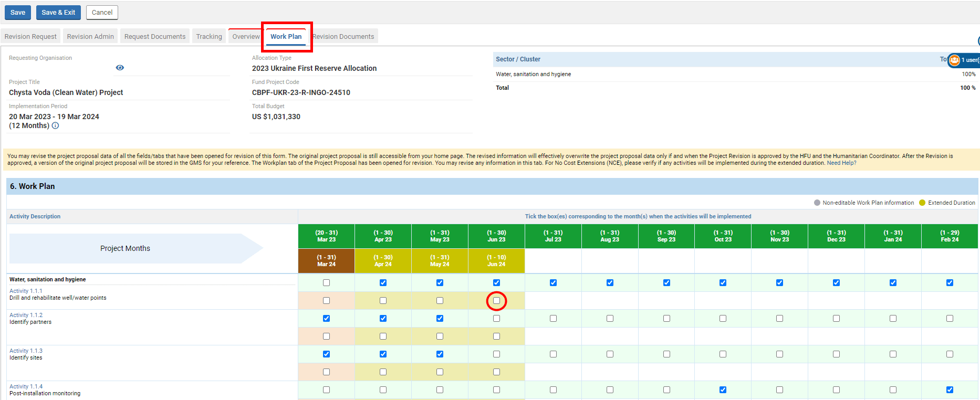Screen dimensions: 980x400
Task: Open the online users chat icon
Action: tap(954, 60)
